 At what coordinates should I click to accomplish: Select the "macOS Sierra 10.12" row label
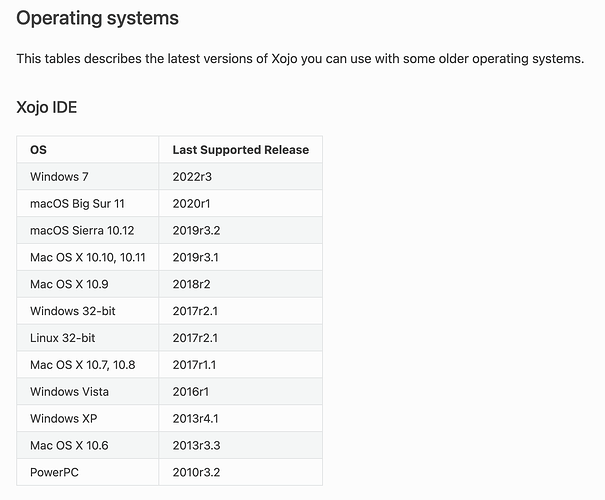(x=82, y=230)
